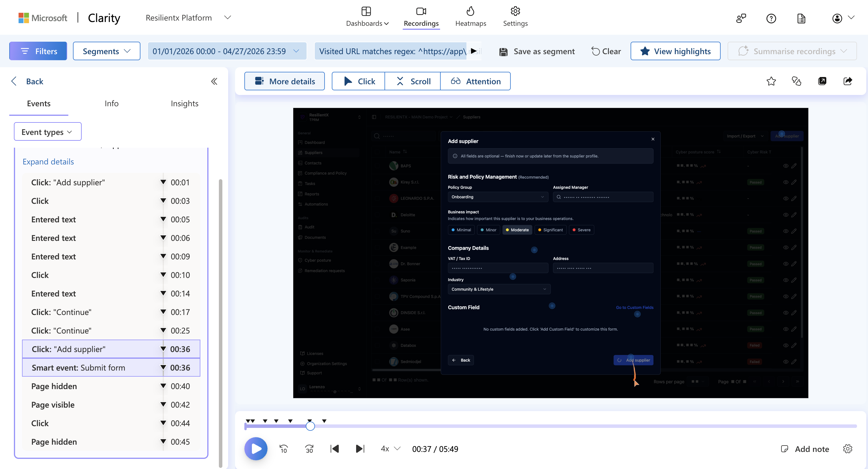The height and width of the screenshot is (469, 868).
Task: Open the help question mark icon
Action: pyautogui.click(x=771, y=18)
